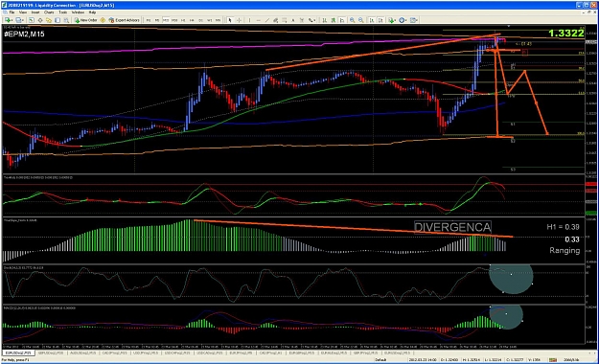
Task: Toggle the Terminal panel icon
Action: [58, 20]
